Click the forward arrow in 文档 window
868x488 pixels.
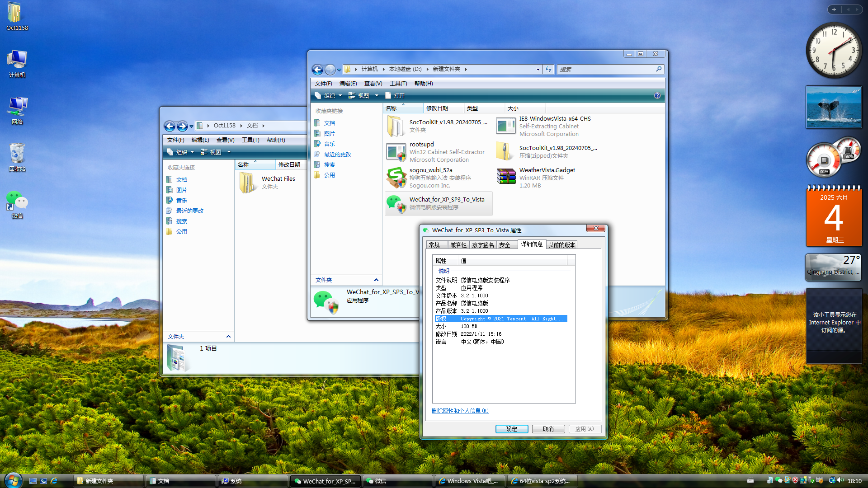point(182,126)
